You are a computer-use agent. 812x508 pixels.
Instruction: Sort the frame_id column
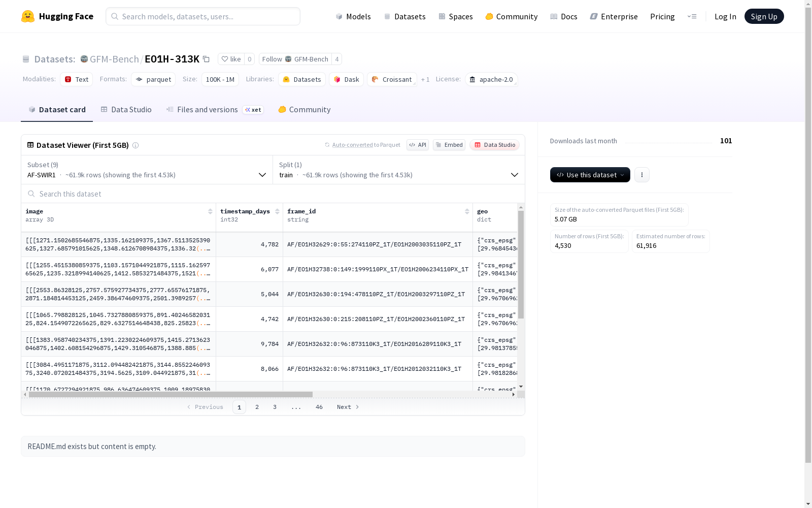point(467,211)
